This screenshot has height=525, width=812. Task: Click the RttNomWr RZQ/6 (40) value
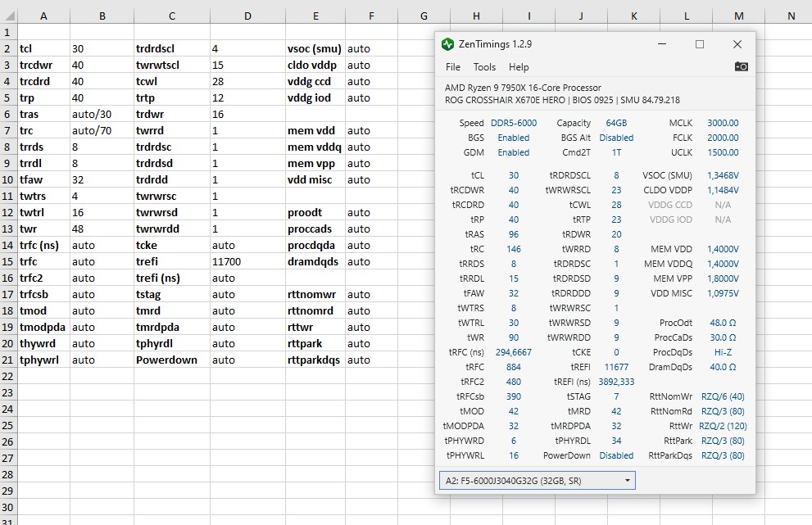coord(723,396)
